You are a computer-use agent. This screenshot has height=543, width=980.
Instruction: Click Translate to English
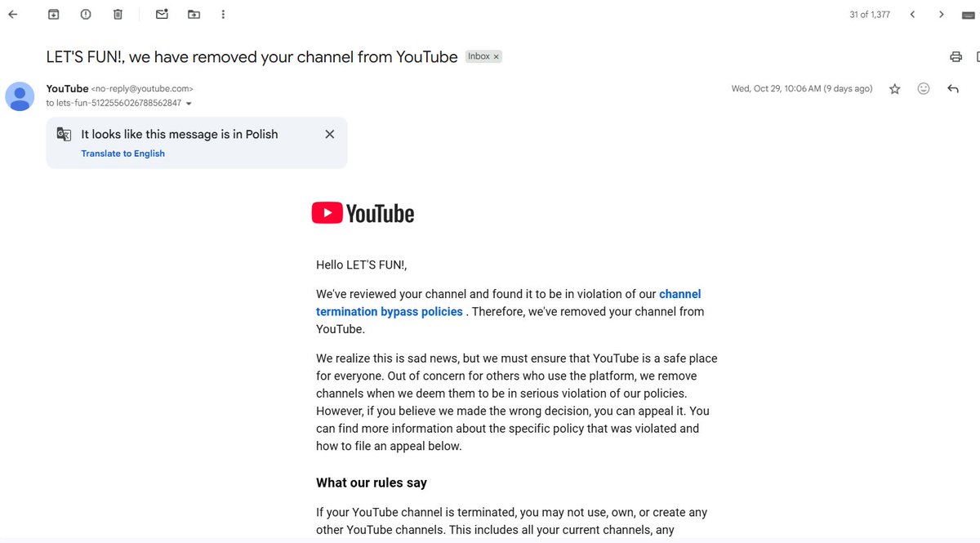click(122, 154)
